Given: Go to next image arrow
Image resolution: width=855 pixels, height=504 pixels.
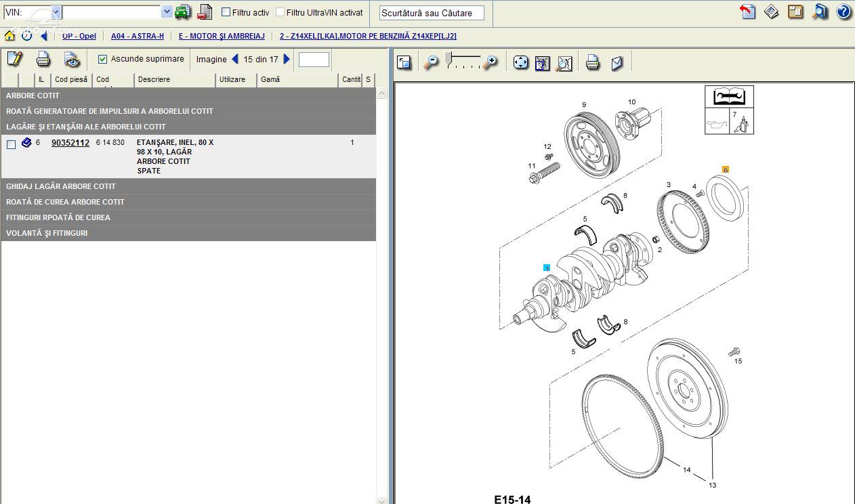Looking at the screenshot, I should pos(287,59).
